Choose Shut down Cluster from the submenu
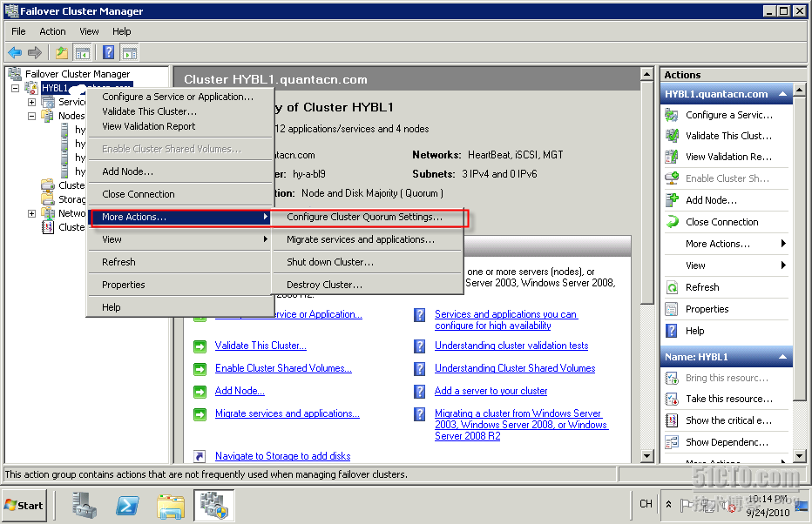This screenshot has height=524, width=812. click(x=367, y=262)
